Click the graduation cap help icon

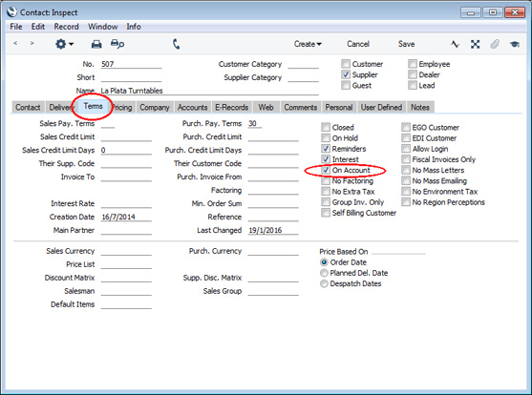coord(515,44)
